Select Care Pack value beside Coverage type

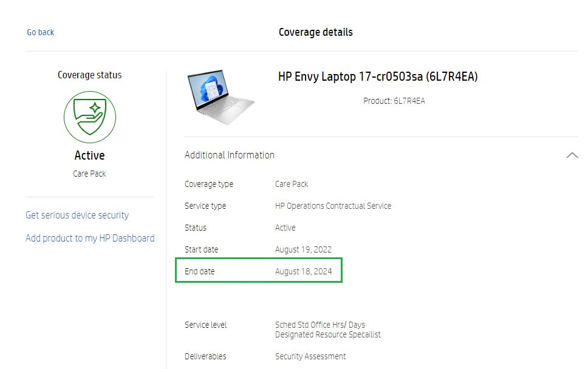[x=292, y=184]
